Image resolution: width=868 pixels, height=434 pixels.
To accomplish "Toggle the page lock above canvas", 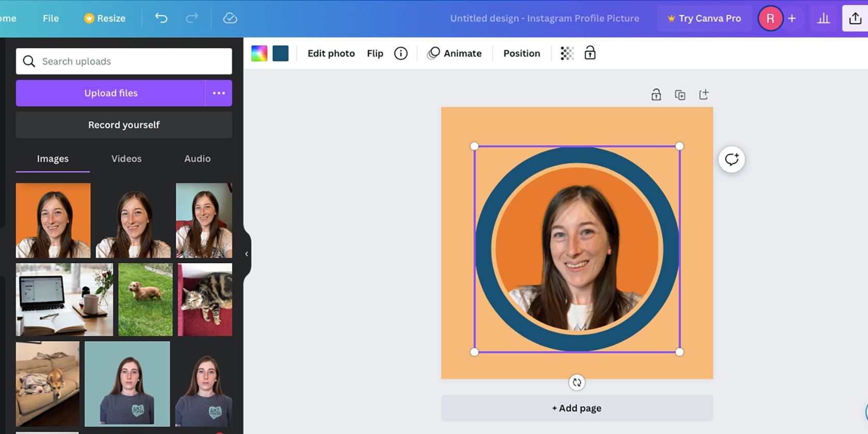I will coord(656,95).
